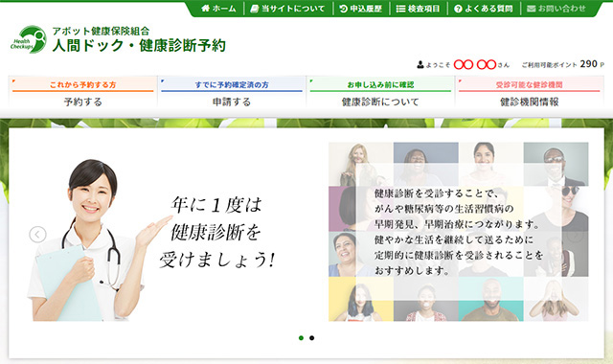Image resolution: width=613 pixels, height=364 pixels.
Task: Open the 健康診断について tab
Action: [380, 93]
